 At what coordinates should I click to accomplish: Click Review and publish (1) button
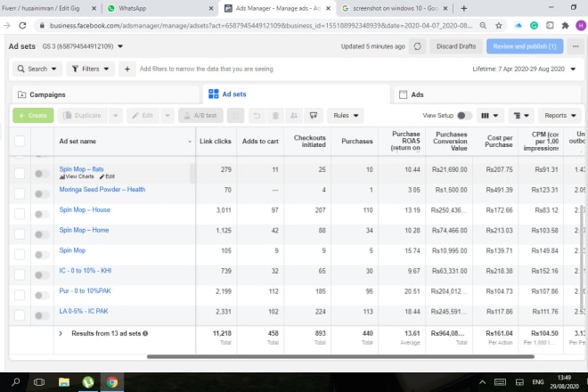(x=525, y=46)
